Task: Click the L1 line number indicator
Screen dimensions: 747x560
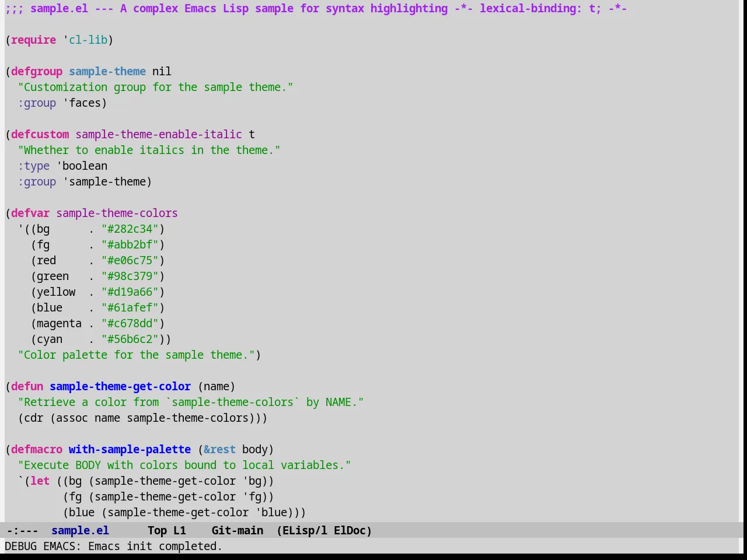Action: tap(180, 530)
